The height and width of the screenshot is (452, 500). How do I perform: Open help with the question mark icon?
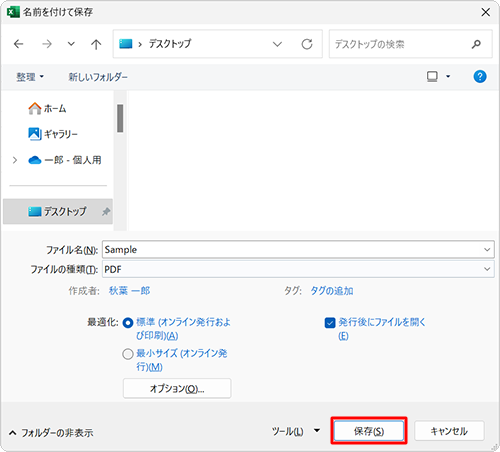click(480, 77)
